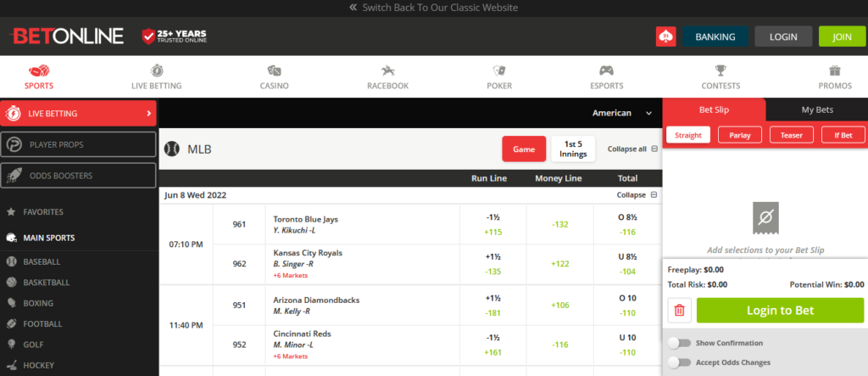This screenshot has height=376, width=868.
Task: Toggle Accept Odds Changes switch
Action: (679, 362)
